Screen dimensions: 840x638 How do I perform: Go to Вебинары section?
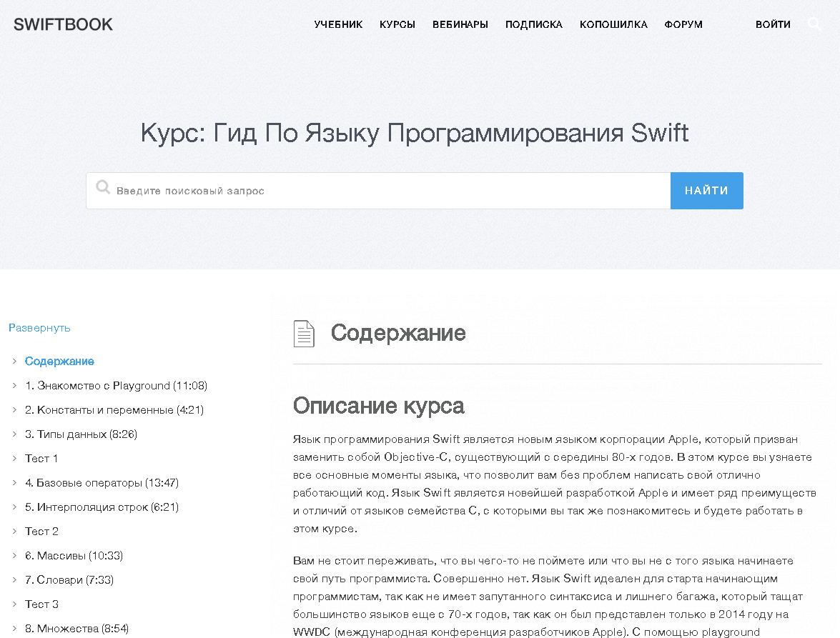[x=460, y=24]
